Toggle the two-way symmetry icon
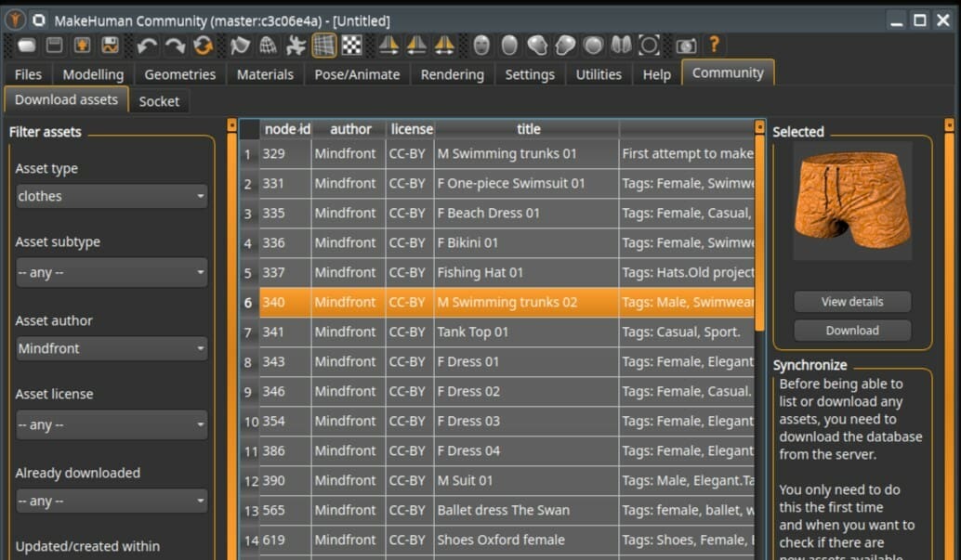Screen dimensions: 961x560 tap(444, 46)
